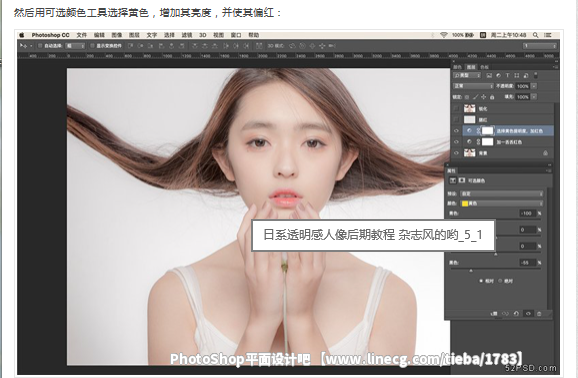The height and width of the screenshot is (378, 578).
Task: Toggle the 自动选择 checkbox
Action: [40, 46]
